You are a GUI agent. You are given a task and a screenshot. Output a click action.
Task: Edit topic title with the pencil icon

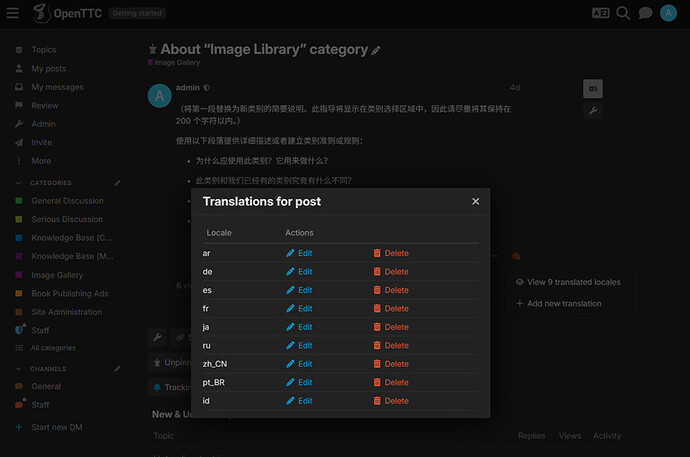point(375,51)
